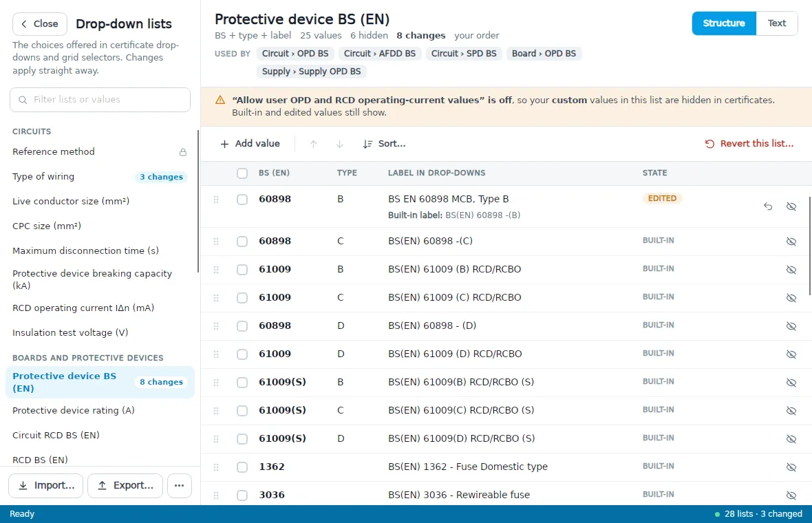This screenshot has height=523, width=812.
Task: Click drag handle for 3036 rewireable fuse row
Action: (216, 495)
